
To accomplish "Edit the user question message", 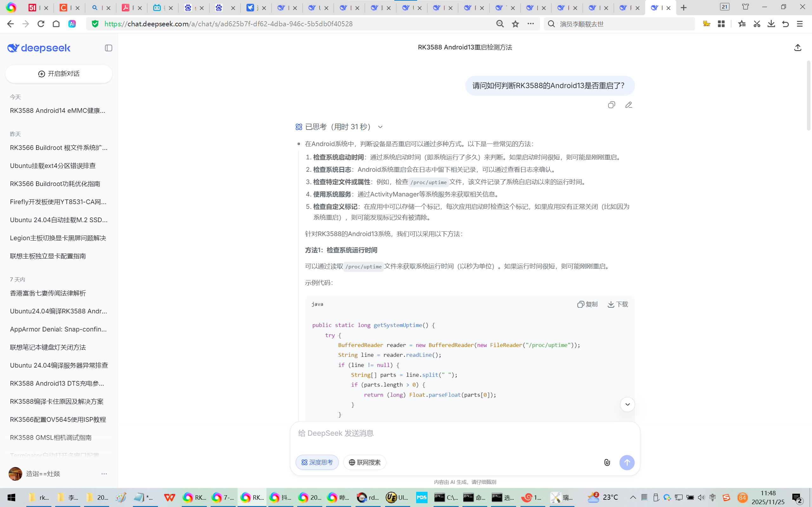I will (628, 105).
